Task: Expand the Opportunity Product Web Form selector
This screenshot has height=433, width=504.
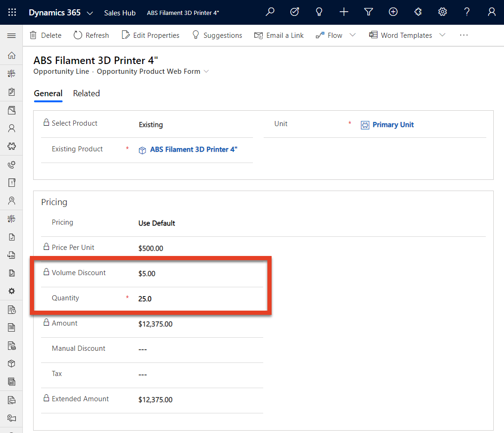Action: (x=206, y=71)
